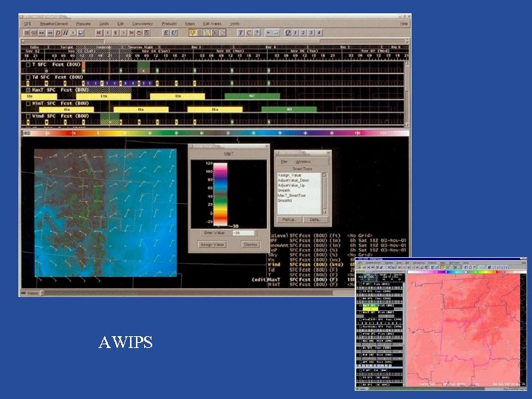The image size is (532, 399).
Task: Click Smart Tools list scroll-down arrow
Action: tap(324, 211)
